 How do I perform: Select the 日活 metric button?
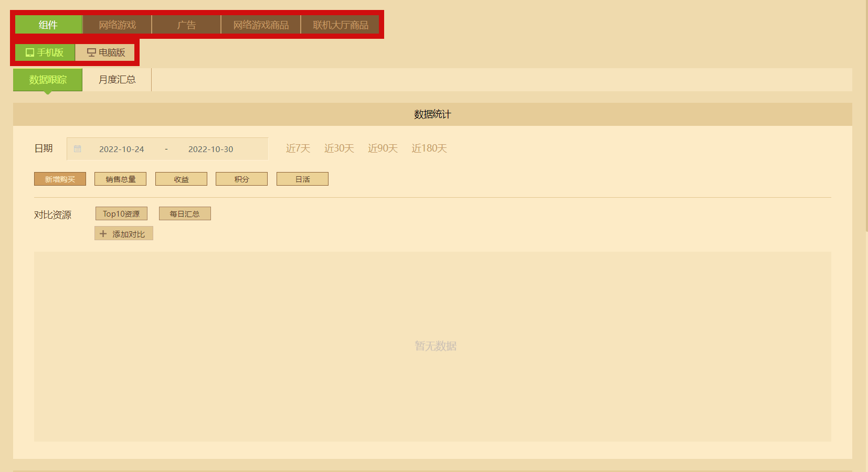(302, 179)
